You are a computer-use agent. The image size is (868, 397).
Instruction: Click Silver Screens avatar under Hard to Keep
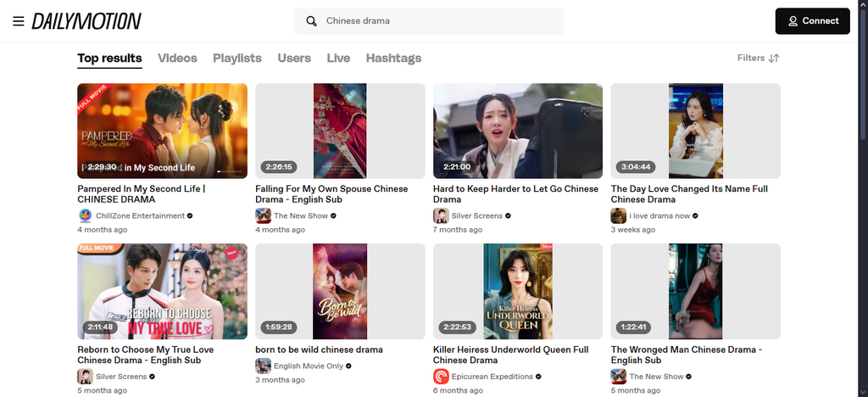[441, 215]
